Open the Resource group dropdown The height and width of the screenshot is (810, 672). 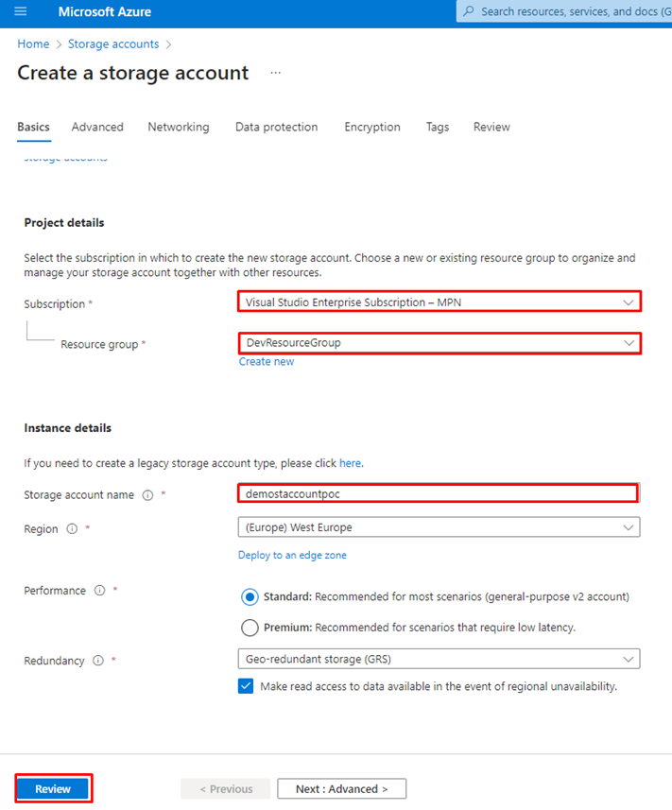point(439,343)
